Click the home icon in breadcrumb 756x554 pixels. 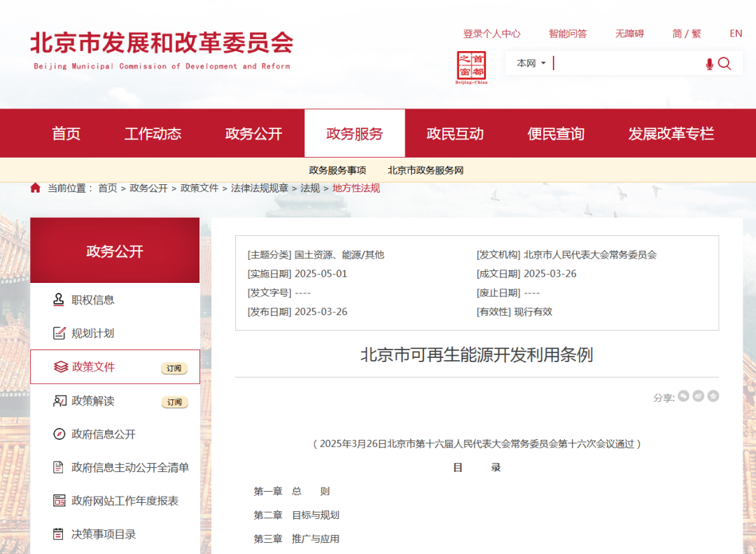point(35,188)
